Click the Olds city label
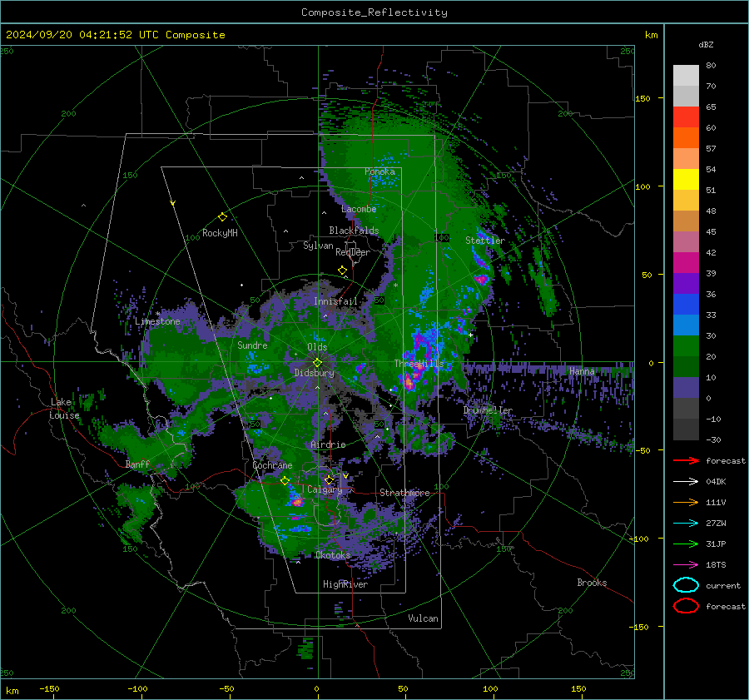 coord(317,347)
